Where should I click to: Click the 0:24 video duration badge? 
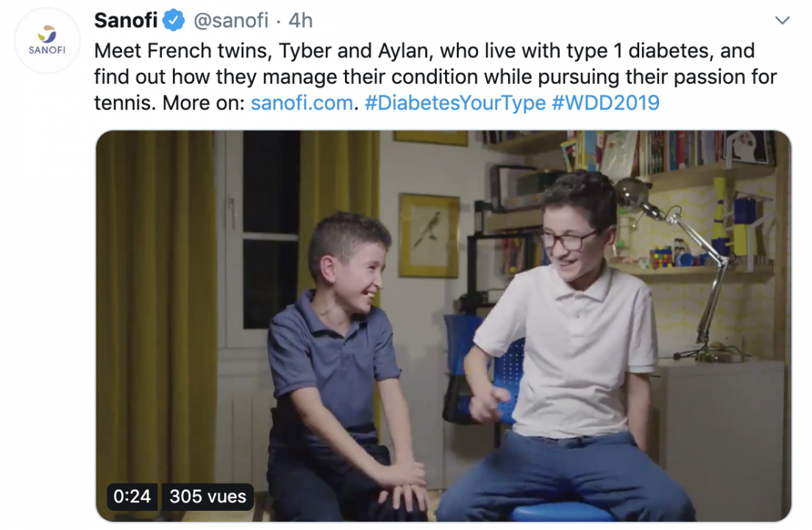pos(132,496)
